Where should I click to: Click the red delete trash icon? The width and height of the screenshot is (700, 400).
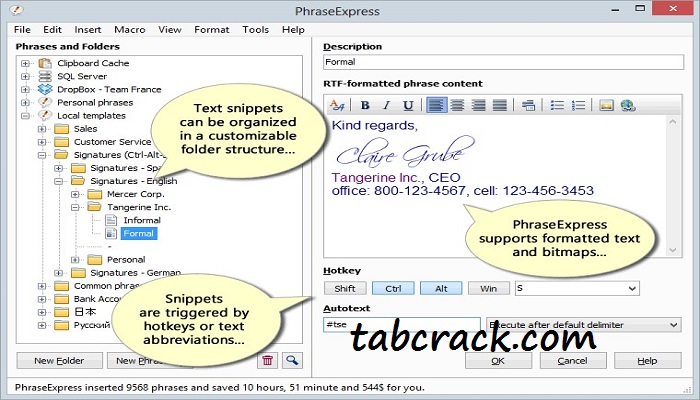tap(267, 360)
